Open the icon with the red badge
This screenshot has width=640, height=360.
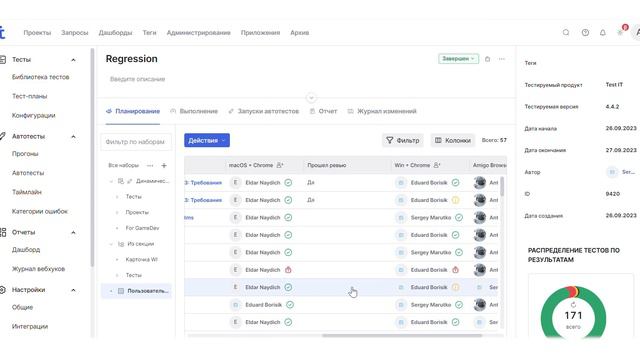coord(621,31)
